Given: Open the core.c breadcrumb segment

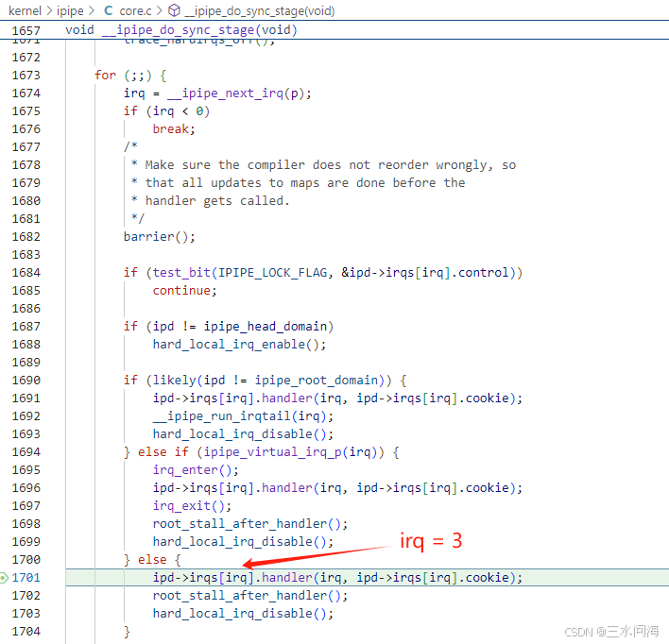Looking at the screenshot, I should click(135, 10).
